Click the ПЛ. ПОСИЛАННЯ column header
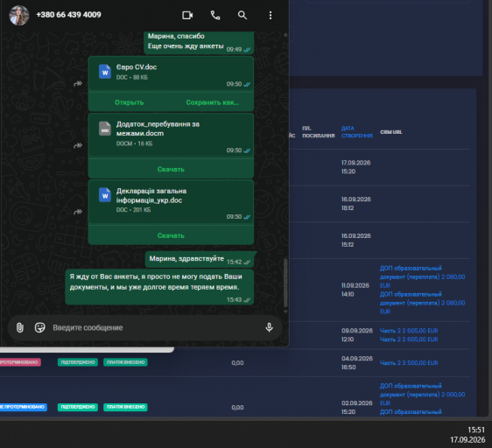492x448 pixels. coord(318,132)
